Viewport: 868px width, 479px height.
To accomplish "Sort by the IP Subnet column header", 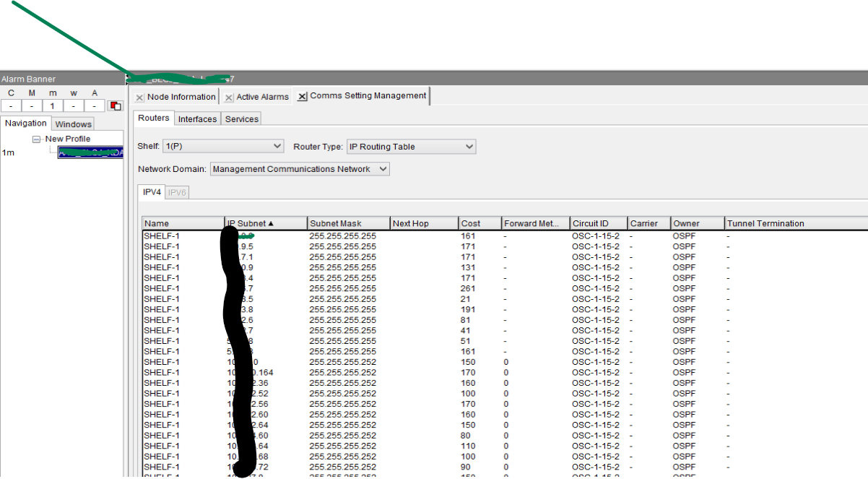I will (x=266, y=223).
